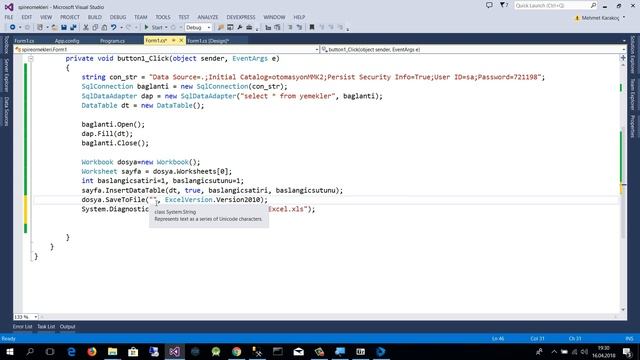Switch to the App.config tab
The image size is (640, 360).
67,41
